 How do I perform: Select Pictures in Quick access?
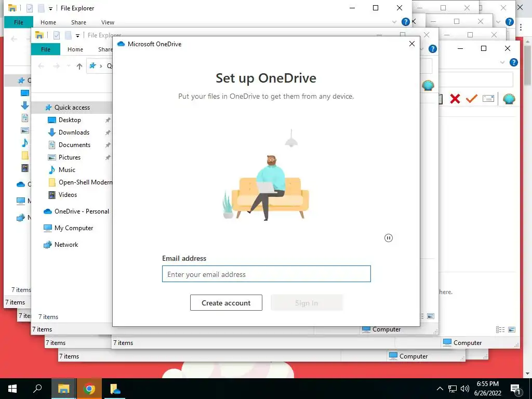69,157
